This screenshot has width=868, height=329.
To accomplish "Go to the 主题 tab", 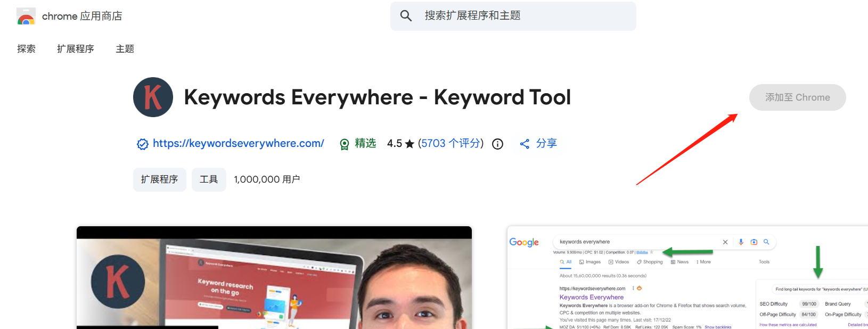I will [125, 49].
